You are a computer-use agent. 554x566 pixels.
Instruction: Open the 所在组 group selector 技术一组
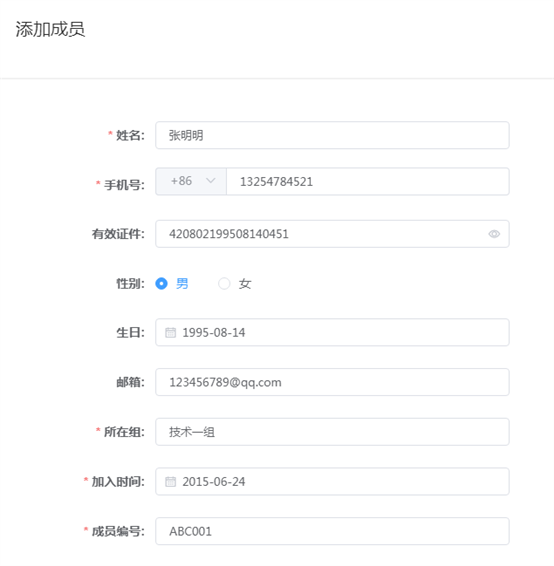332,432
